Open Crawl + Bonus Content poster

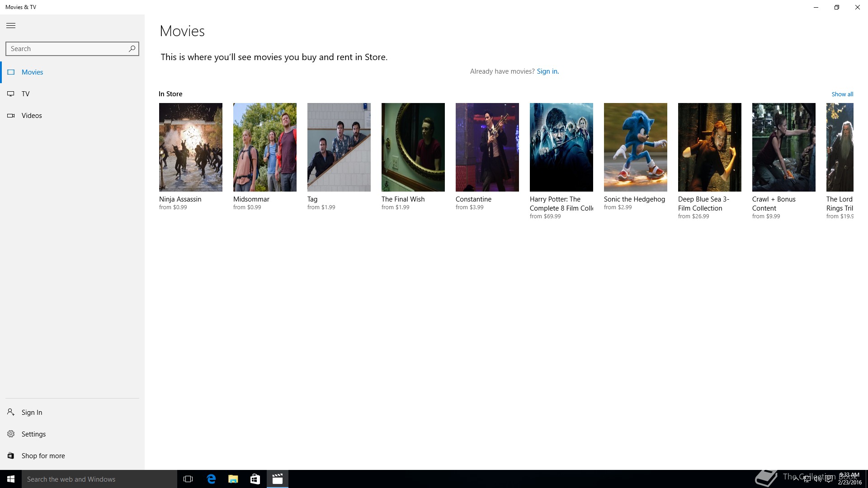point(784,147)
